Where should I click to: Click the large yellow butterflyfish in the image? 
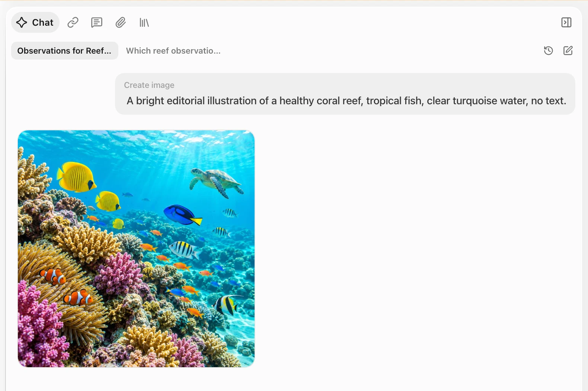click(x=76, y=177)
